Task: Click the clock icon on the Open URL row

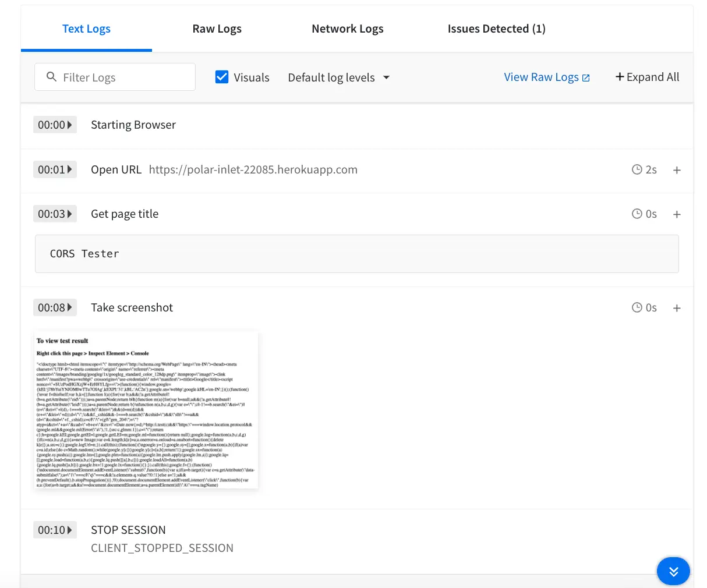Action: 637,169
